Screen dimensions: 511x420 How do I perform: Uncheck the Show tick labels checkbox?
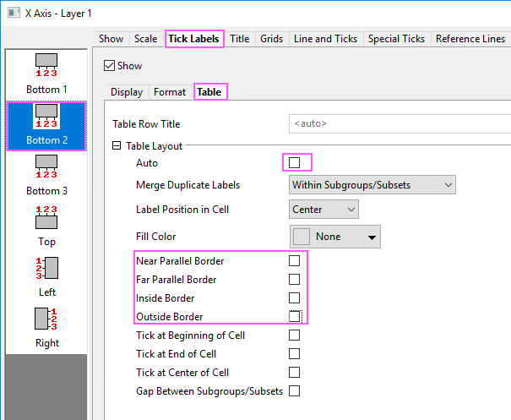pyautogui.click(x=109, y=66)
